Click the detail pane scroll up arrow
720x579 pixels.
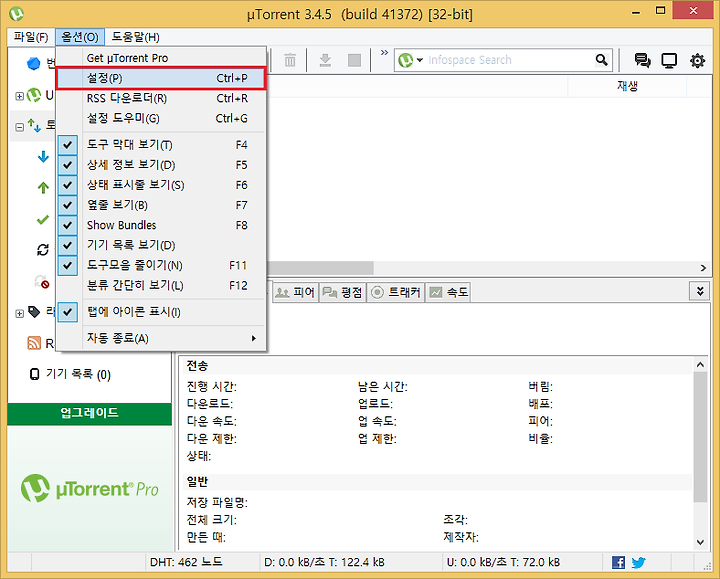pos(700,365)
